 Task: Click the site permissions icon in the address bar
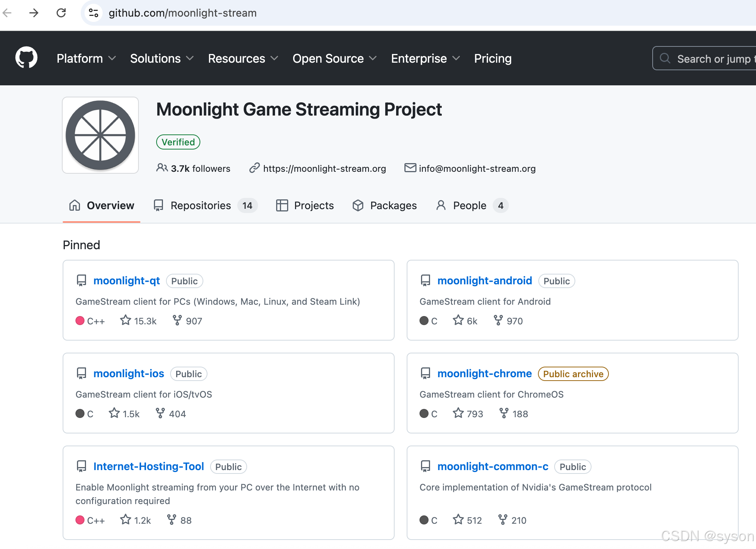click(93, 13)
